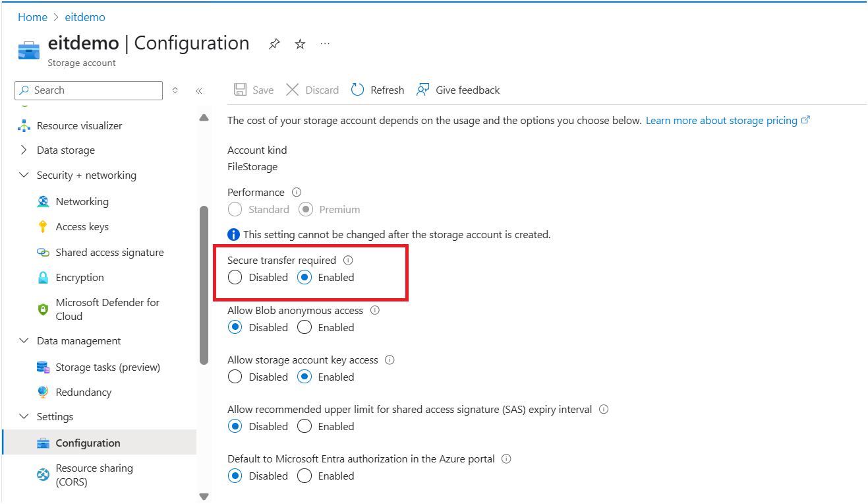Enable Allow storage account key access
The image size is (868, 504).
click(x=304, y=377)
